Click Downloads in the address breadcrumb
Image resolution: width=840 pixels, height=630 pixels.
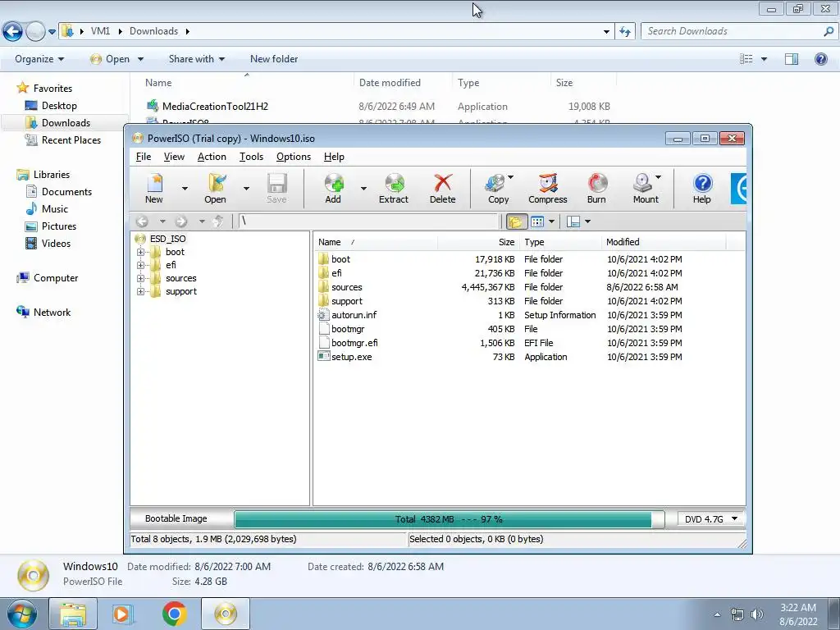click(x=153, y=31)
